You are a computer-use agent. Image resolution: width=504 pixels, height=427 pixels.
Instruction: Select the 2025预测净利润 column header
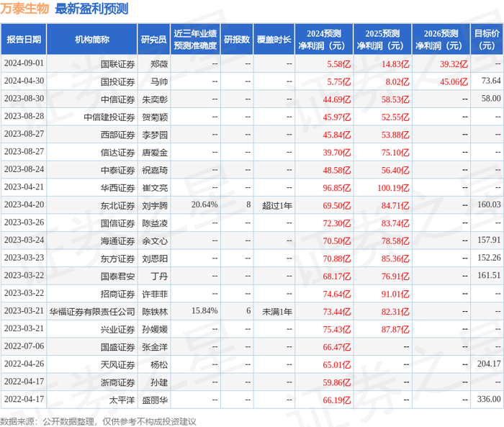[382, 39]
